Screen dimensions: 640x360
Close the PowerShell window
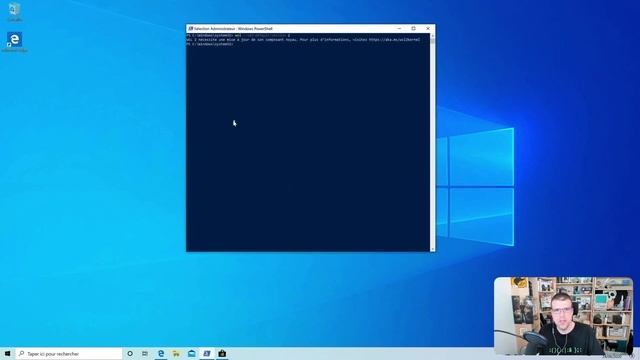click(428, 29)
